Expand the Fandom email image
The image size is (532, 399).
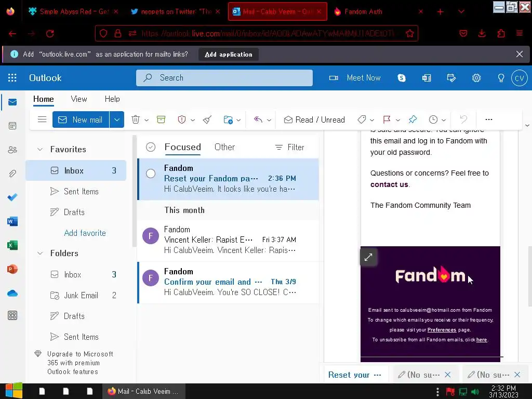click(368, 257)
